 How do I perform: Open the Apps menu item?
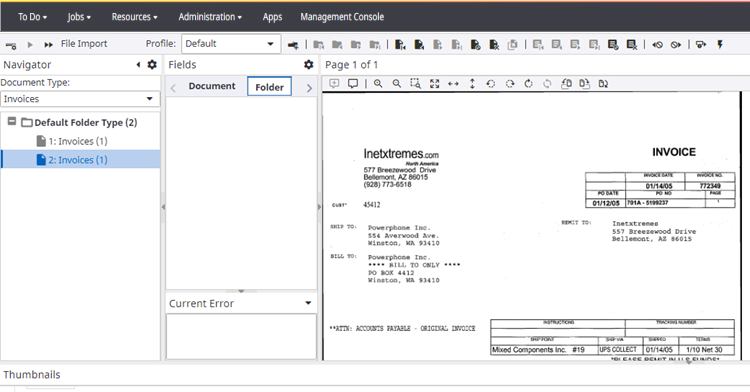pyautogui.click(x=272, y=17)
